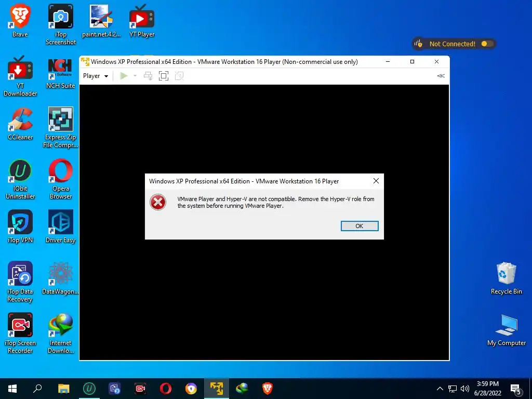Expand the power options dropdown arrow

(x=135, y=76)
